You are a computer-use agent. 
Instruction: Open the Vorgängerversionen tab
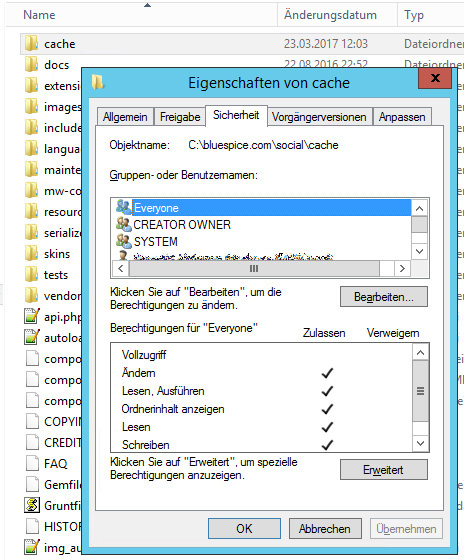click(x=319, y=117)
